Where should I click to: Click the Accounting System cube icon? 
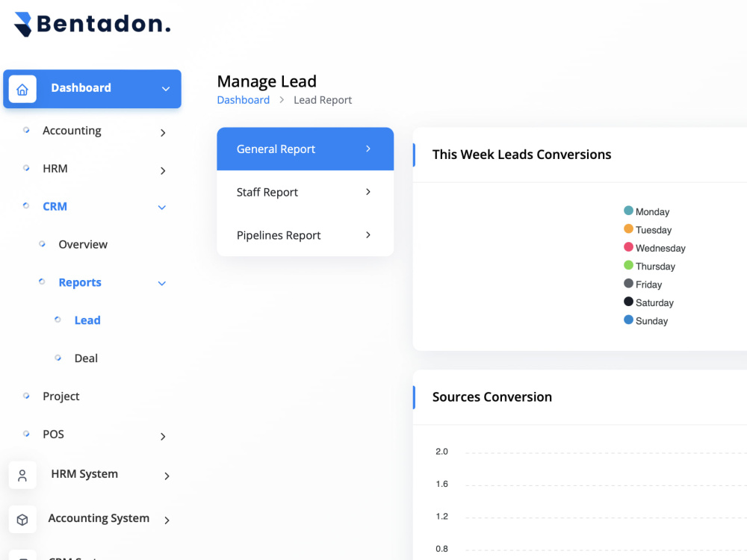[22, 520]
